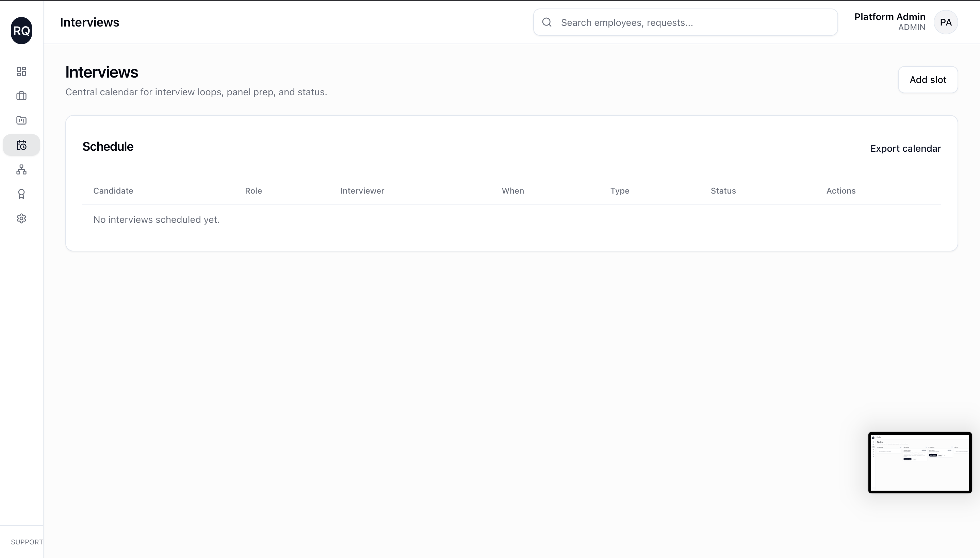Click the SUPPORT label at sidebar bottom
The height and width of the screenshot is (558, 980).
pos(27,542)
